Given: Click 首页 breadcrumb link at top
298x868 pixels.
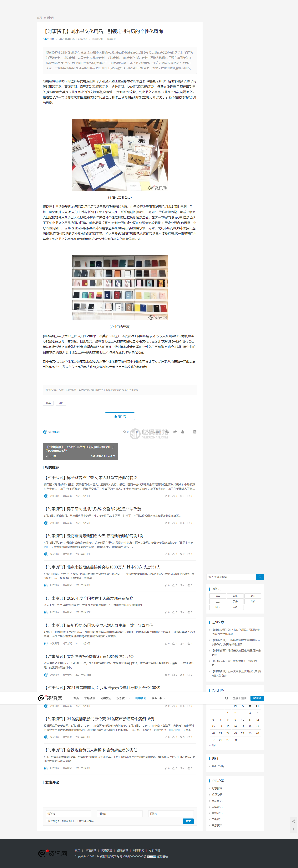Looking at the screenshot, I should click(x=39, y=18).
